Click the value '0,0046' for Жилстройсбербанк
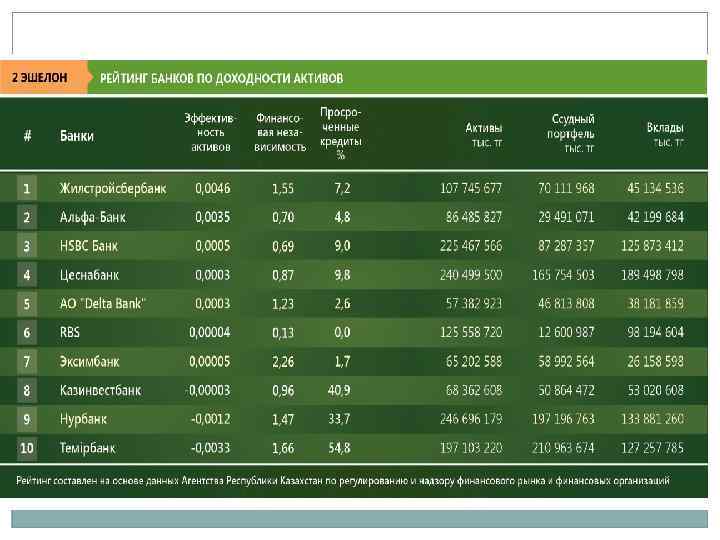The image size is (720, 540). pyautogui.click(x=213, y=188)
